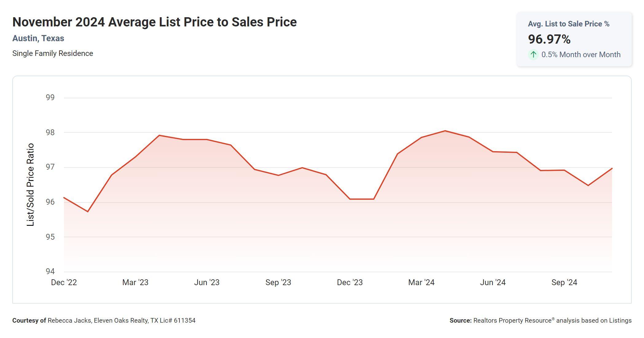Select the 'Avg. List to Sale Price %' heading
This screenshot has height=338, width=644.
click(x=568, y=24)
